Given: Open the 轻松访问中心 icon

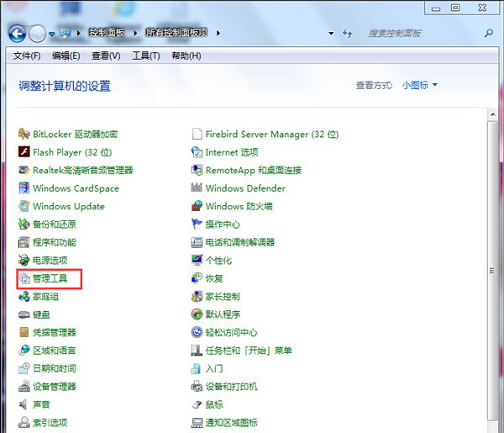Looking at the screenshot, I should pyautogui.click(x=197, y=332).
